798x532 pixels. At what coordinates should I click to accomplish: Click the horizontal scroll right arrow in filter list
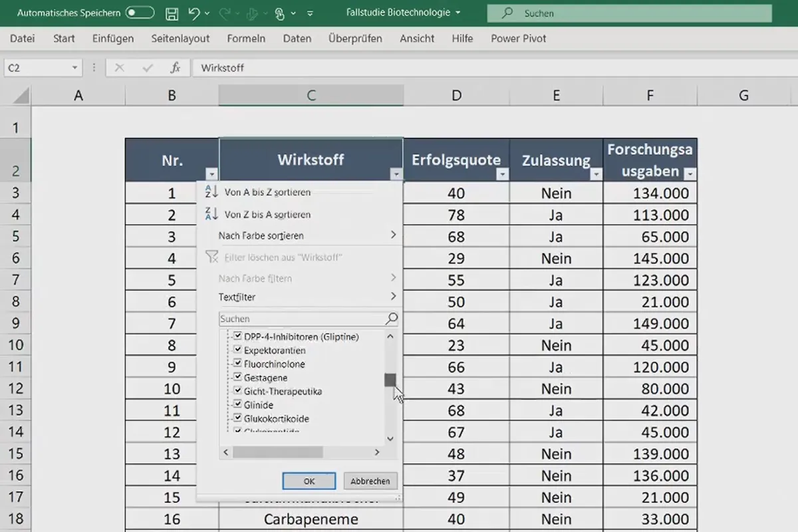376,452
